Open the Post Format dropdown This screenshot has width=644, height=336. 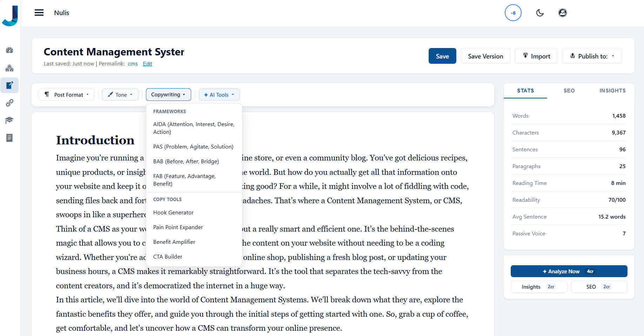[x=66, y=95]
